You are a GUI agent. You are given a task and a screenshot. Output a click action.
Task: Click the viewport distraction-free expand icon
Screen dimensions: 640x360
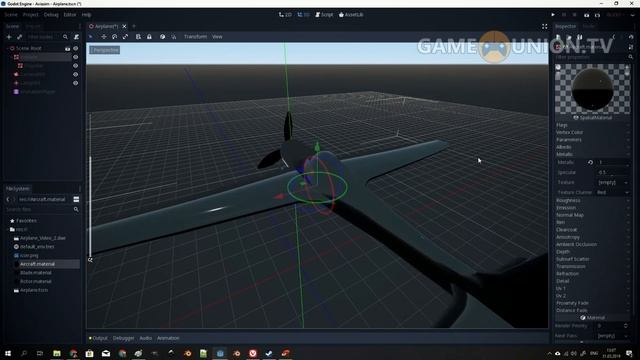(544, 26)
